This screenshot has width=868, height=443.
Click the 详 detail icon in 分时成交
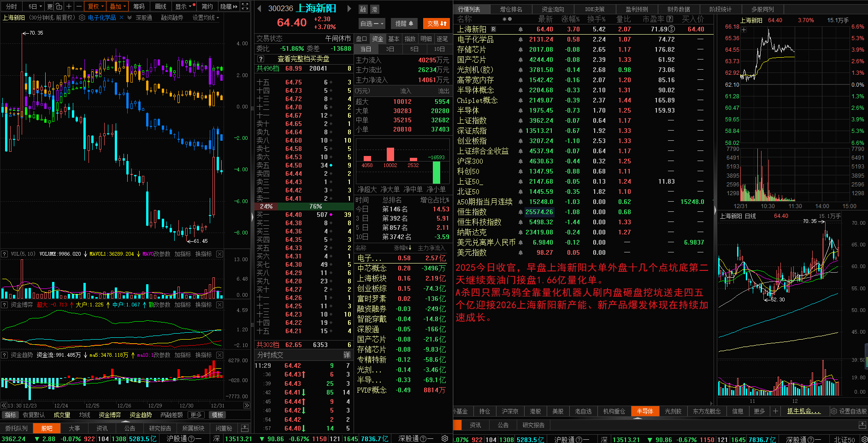point(347,355)
